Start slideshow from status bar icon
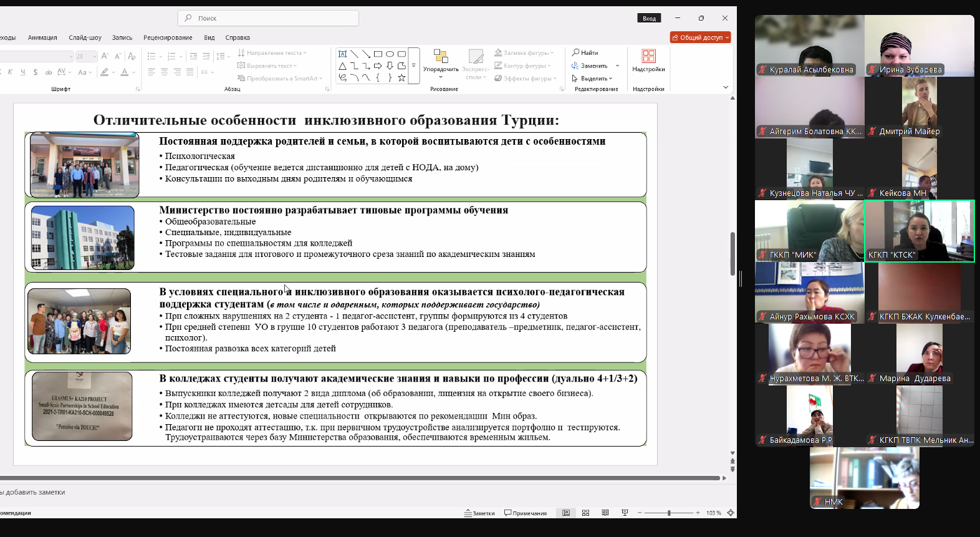Screen dimensions: 980x537 pyautogui.click(x=625, y=513)
